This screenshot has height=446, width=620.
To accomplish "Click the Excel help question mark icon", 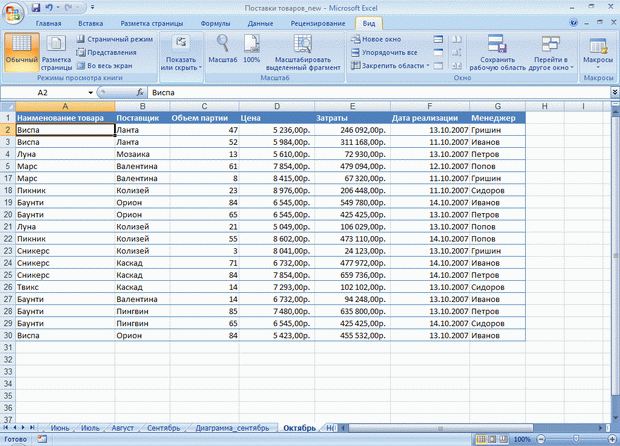I will [573, 23].
